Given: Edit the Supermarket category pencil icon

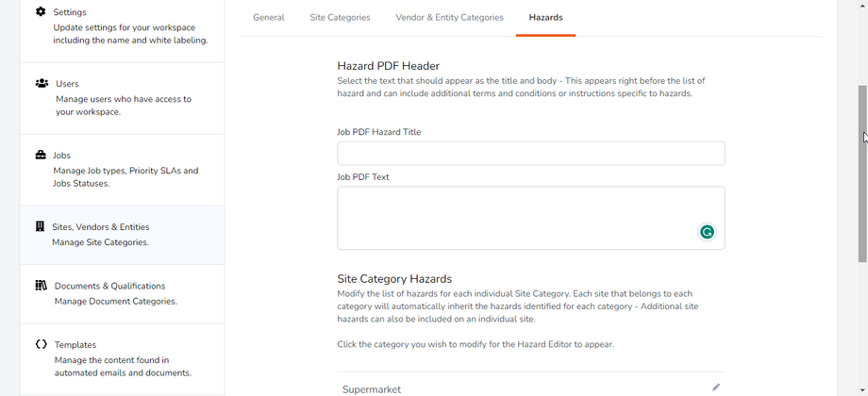Looking at the screenshot, I should tap(716, 388).
